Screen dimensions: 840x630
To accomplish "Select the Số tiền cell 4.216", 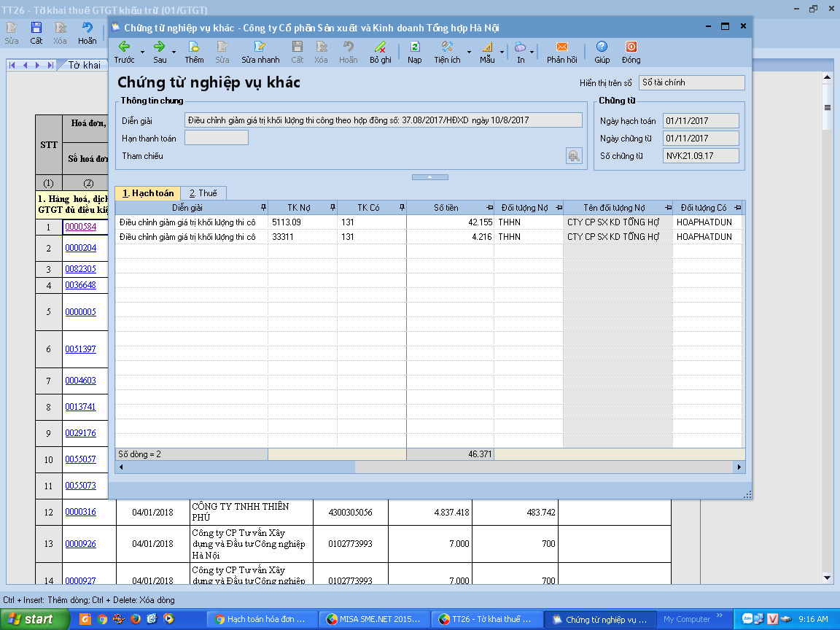I will tap(450, 236).
